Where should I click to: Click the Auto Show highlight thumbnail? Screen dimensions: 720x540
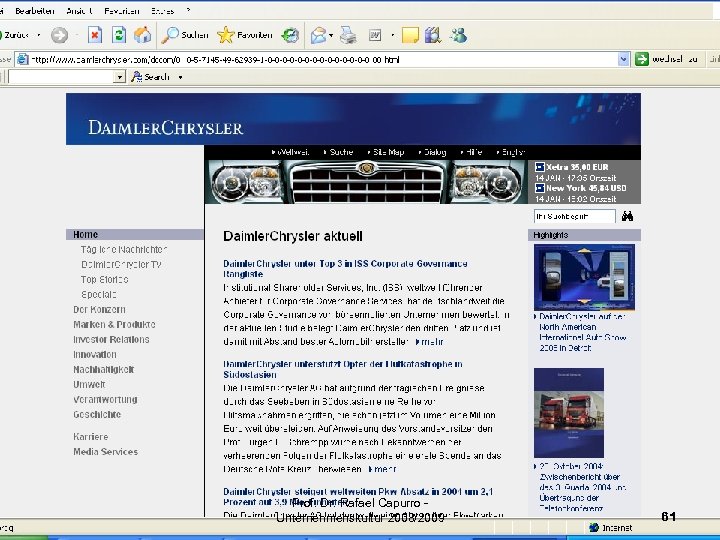click(x=584, y=277)
